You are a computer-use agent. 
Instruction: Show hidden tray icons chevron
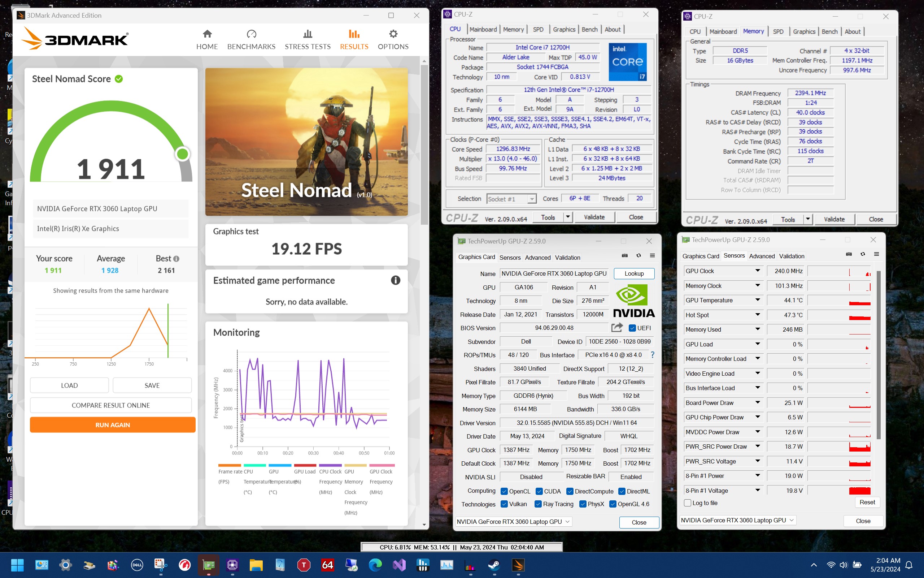point(814,565)
